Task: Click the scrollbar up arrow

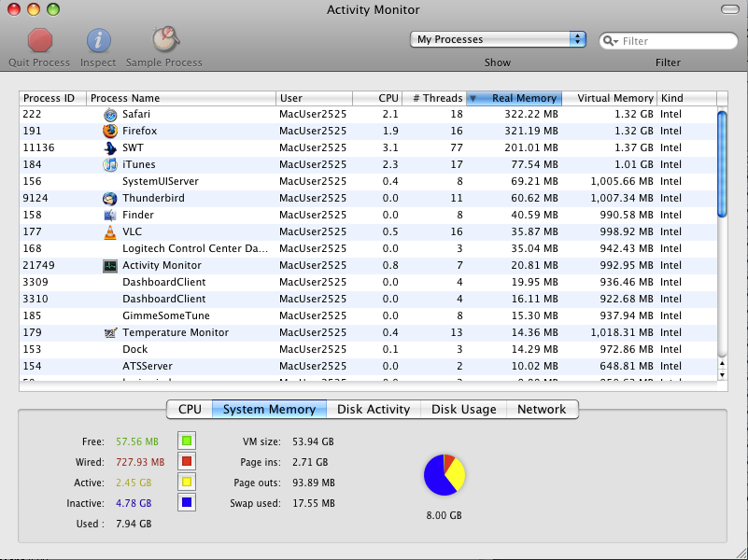Action: point(722,364)
